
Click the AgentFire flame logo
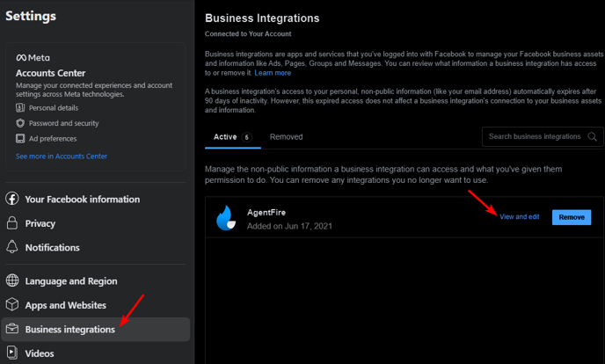click(x=226, y=218)
